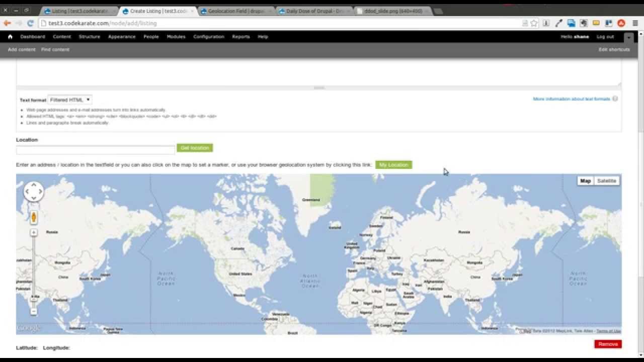Click Add content shortcut
644x362 pixels.
pyautogui.click(x=22, y=49)
